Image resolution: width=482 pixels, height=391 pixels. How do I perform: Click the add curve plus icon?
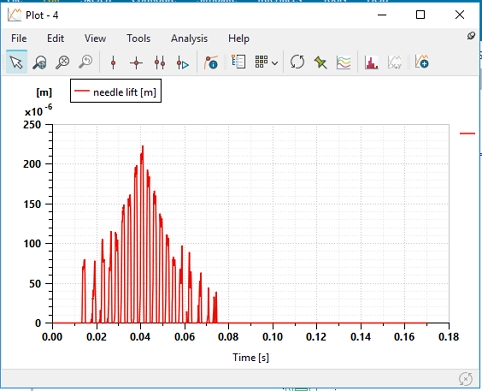point(421,62)
